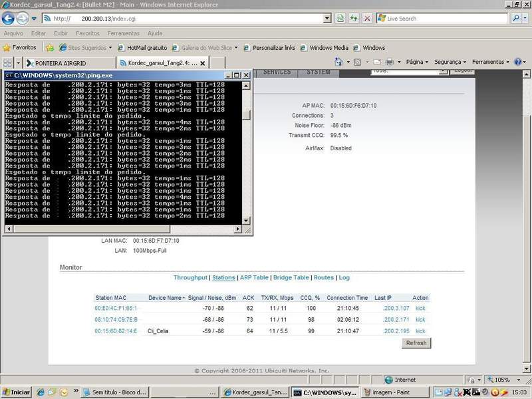Open the Ferramentas menu bar item
532x399 pixels.
click(x=124, y=33)
